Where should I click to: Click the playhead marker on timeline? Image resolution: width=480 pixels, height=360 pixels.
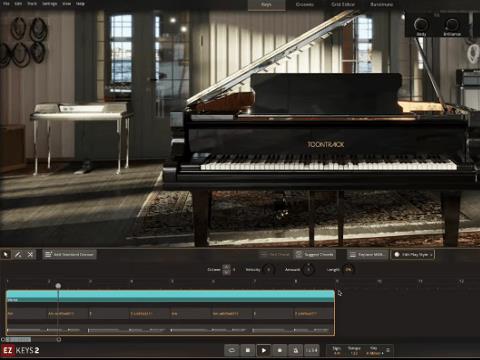[x=58, y=286]
